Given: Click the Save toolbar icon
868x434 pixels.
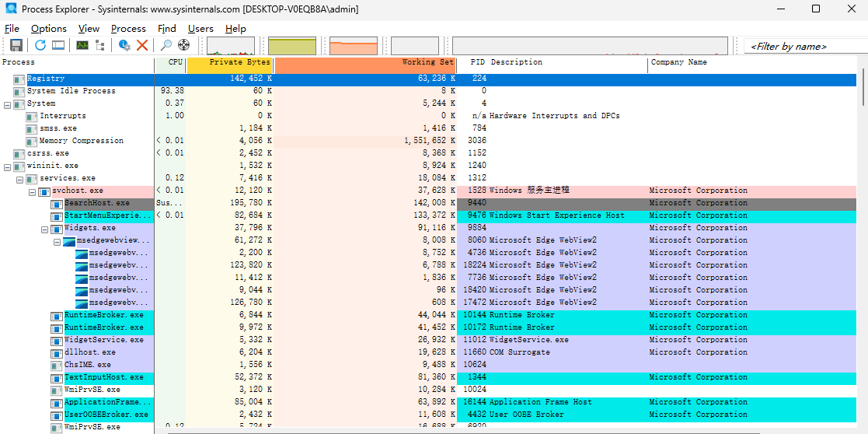Looking at the screenshot, I should point(16,45).
